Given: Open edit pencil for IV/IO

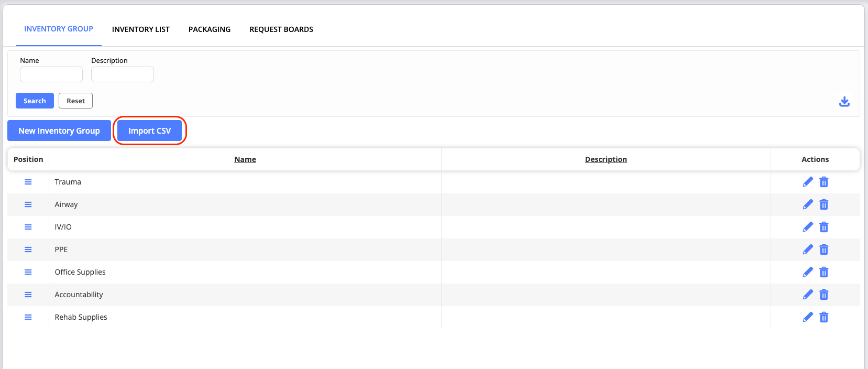Looking at the screenshot, I should coord(808,227).
